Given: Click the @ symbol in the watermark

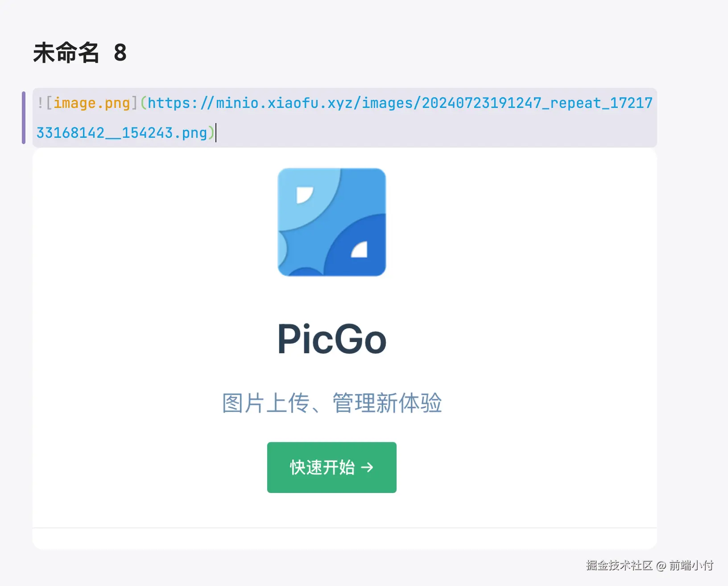Looking at the screenshot, I should [661, 566].
